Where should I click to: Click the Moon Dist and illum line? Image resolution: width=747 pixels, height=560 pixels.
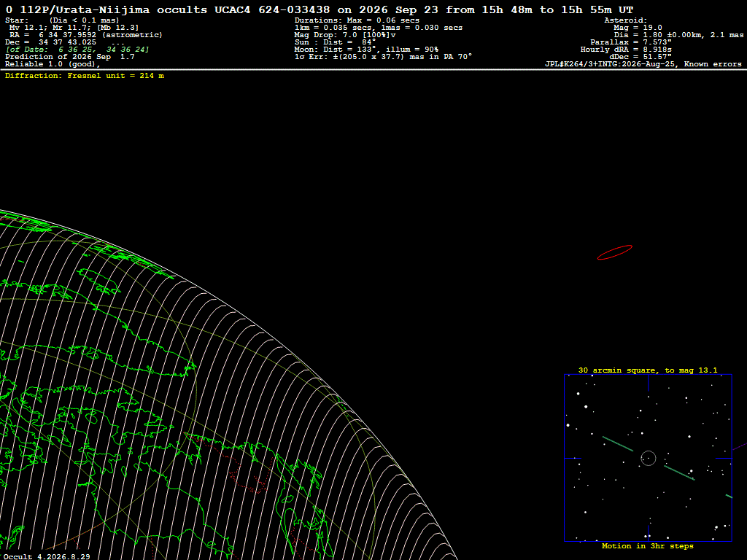(x=366, y=50)
